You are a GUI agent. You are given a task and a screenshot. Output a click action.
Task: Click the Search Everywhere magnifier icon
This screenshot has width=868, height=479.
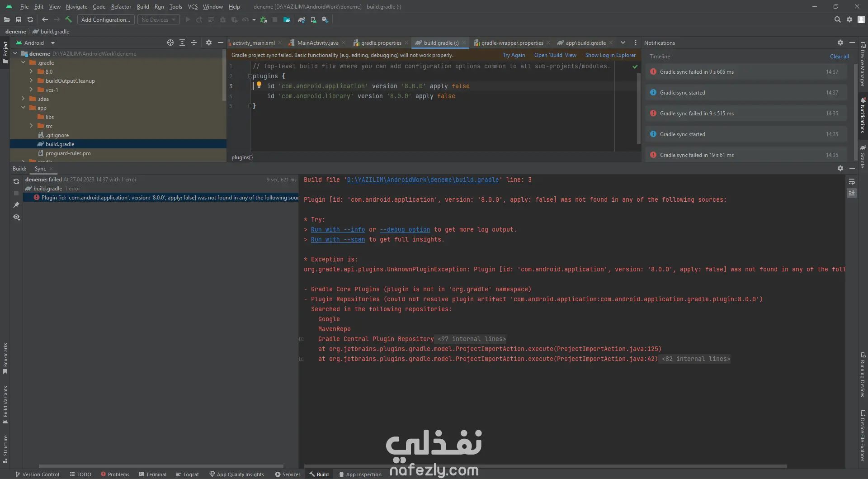tap(838, 19)
